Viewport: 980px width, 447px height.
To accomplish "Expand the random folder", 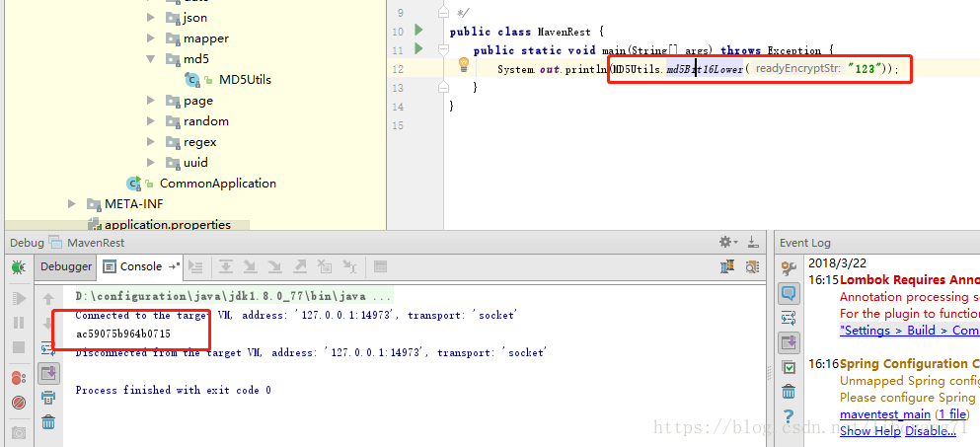I will point(151,120).
